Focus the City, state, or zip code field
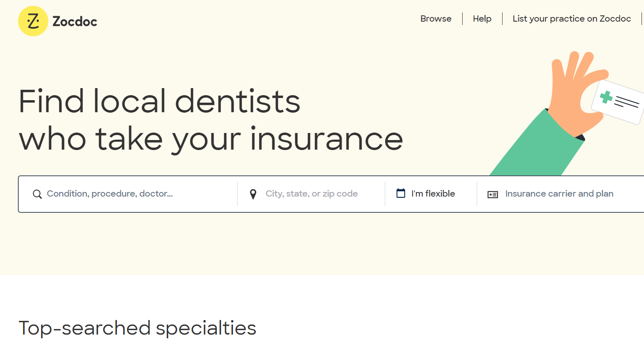This screenshot has height=362, width=644. [x=312, y=194]
